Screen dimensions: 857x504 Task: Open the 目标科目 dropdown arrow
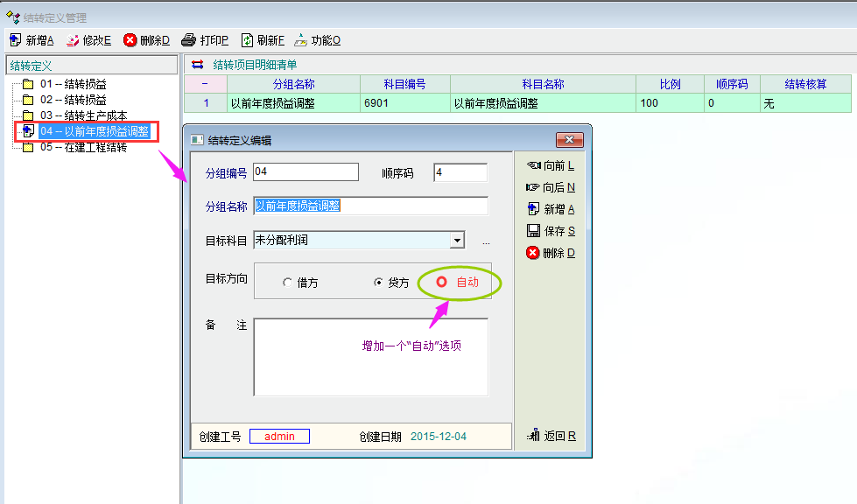click(x=457, y=241)
